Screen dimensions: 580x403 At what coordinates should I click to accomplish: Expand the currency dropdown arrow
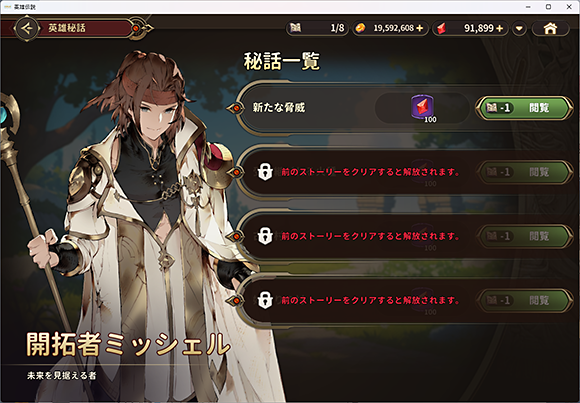519,28
